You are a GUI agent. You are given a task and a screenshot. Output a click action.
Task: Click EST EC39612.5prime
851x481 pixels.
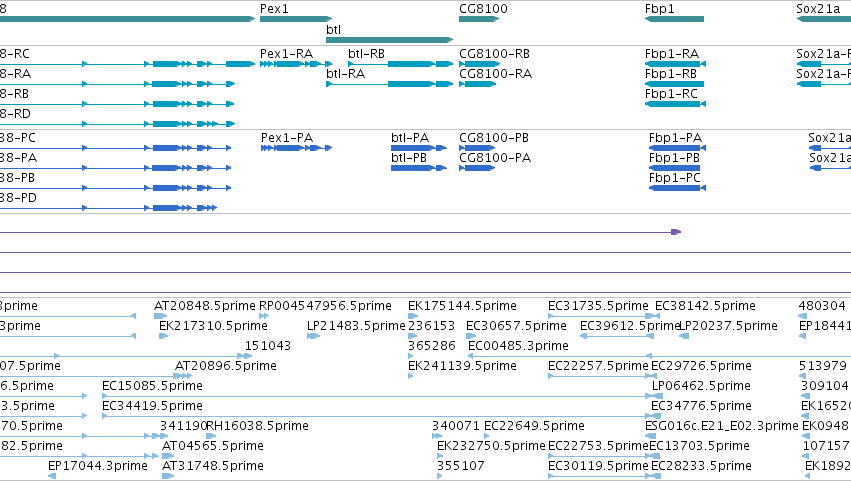[630, 326]
